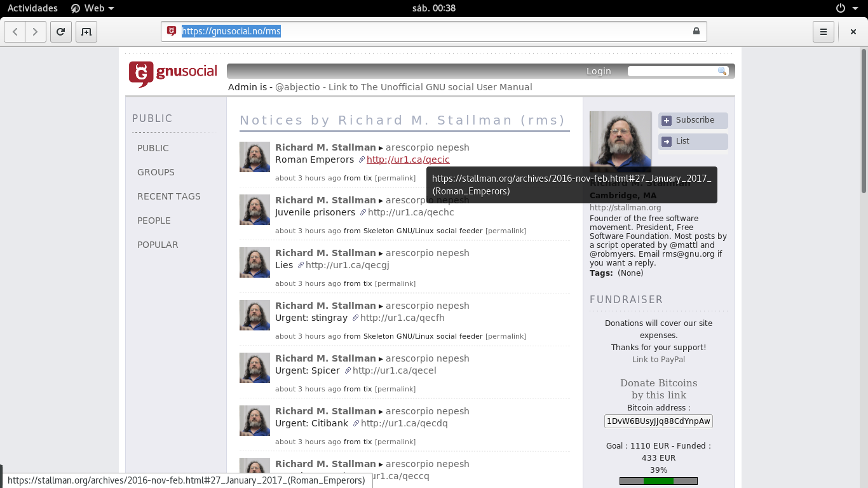Open the @abjectio admin link
The image size is (868, 488).
coord(297,87)
